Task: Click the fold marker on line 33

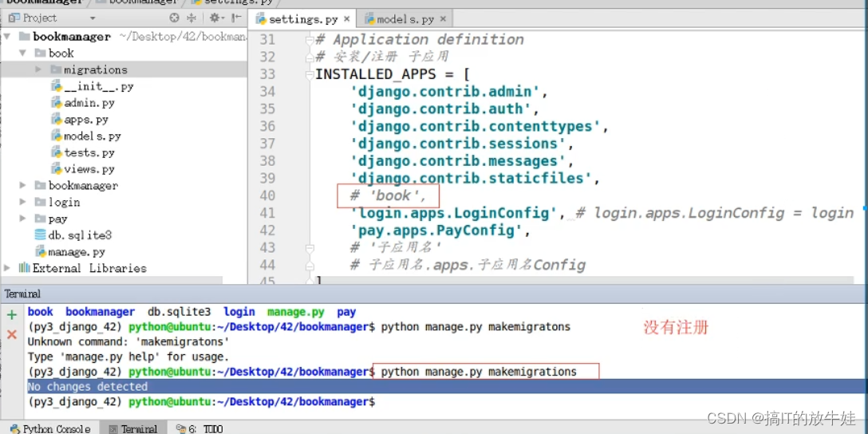Action: [x=310, y=75]
